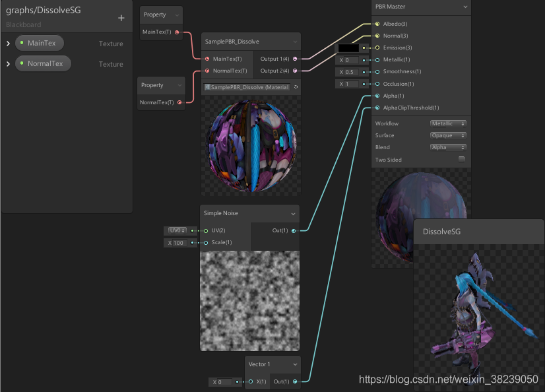Click the Albedo(3) input port
This screenshot has width=545, height=392.
(377, 24)
